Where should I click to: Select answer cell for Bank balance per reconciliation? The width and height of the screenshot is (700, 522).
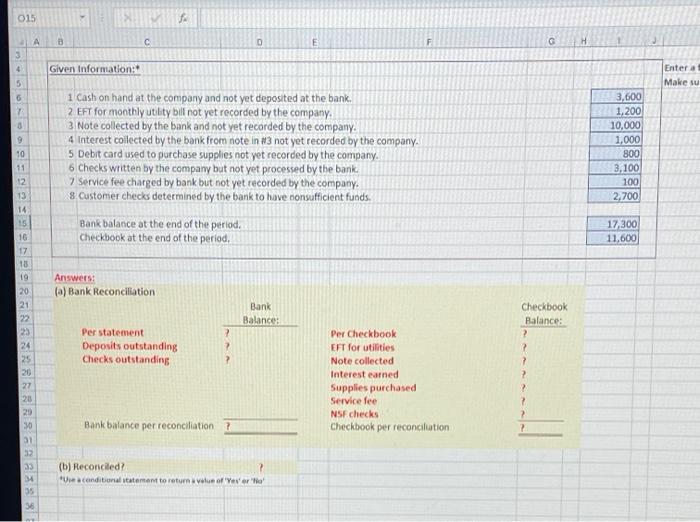click(261, 426)
